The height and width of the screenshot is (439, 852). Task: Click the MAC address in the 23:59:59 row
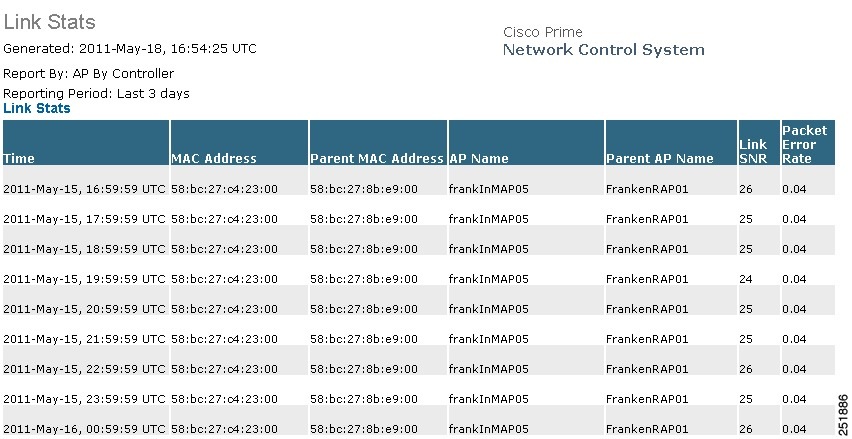pyautogui.click(x=224, y=399)
